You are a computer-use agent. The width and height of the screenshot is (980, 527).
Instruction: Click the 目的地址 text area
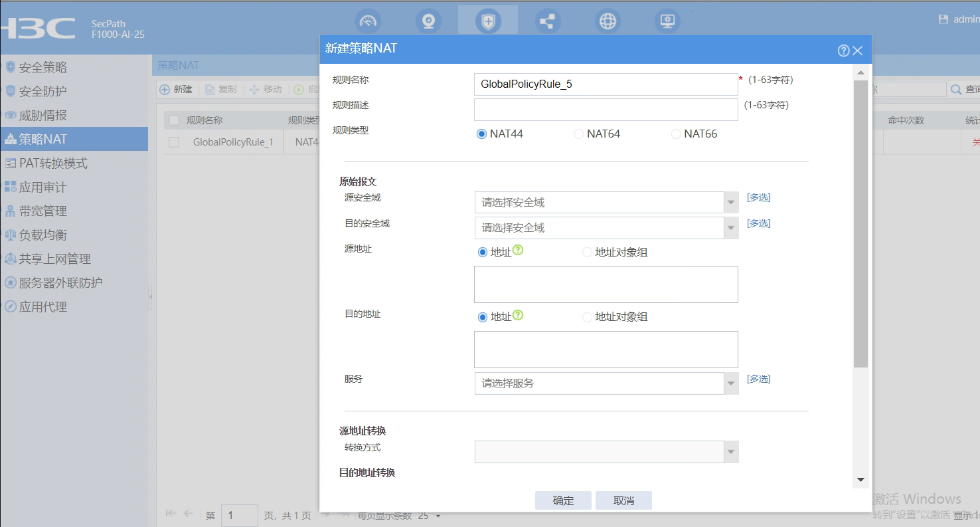(x=606, y=350)
